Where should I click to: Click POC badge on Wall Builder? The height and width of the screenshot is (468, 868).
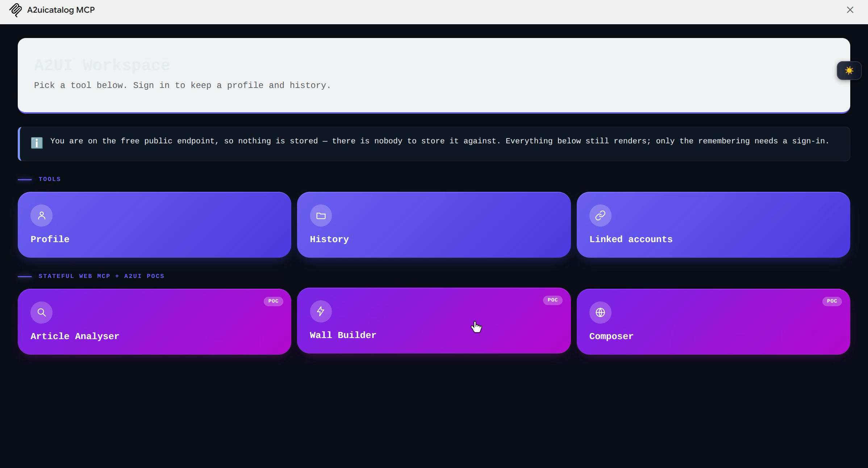(552, 300)
